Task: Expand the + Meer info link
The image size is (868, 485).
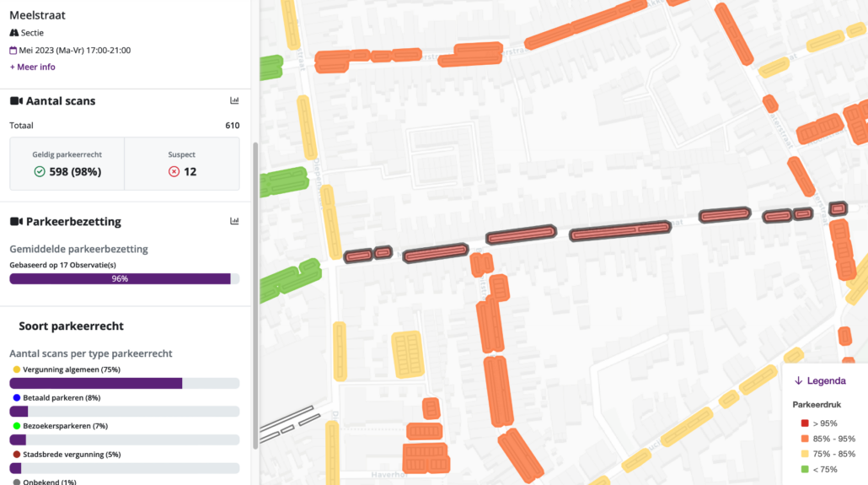Action: (x=32, y=67)
